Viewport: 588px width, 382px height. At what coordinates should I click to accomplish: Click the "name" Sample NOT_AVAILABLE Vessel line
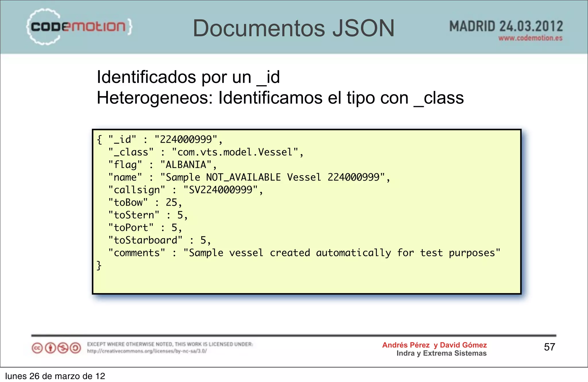[x=249, y=178]
